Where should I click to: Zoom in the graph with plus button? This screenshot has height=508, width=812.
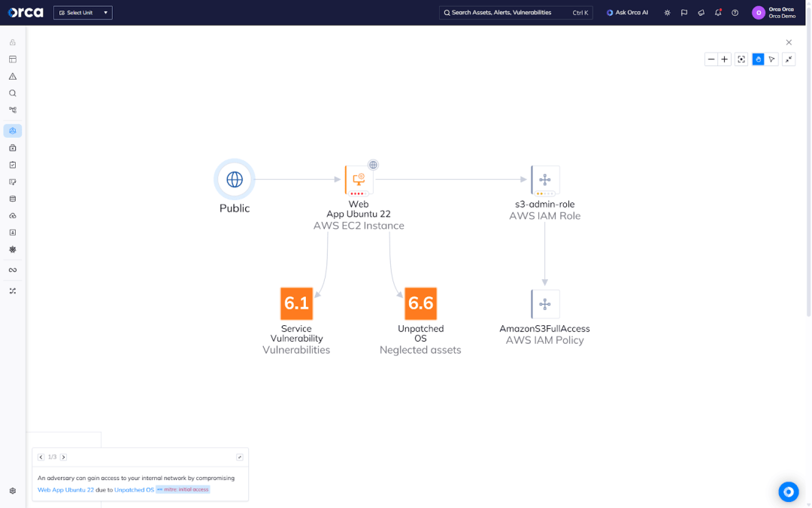tap(725, 59)
